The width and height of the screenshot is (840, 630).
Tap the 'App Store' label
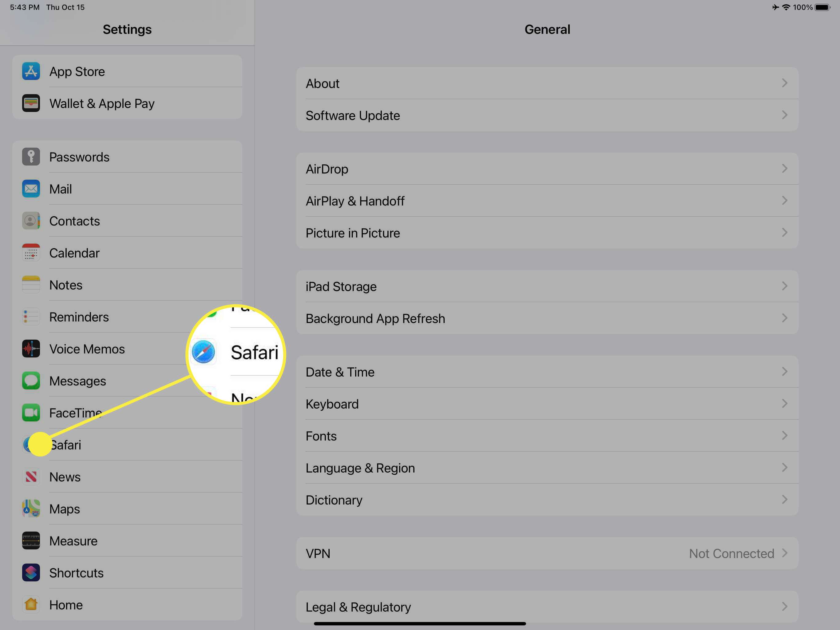coord(77,72)
